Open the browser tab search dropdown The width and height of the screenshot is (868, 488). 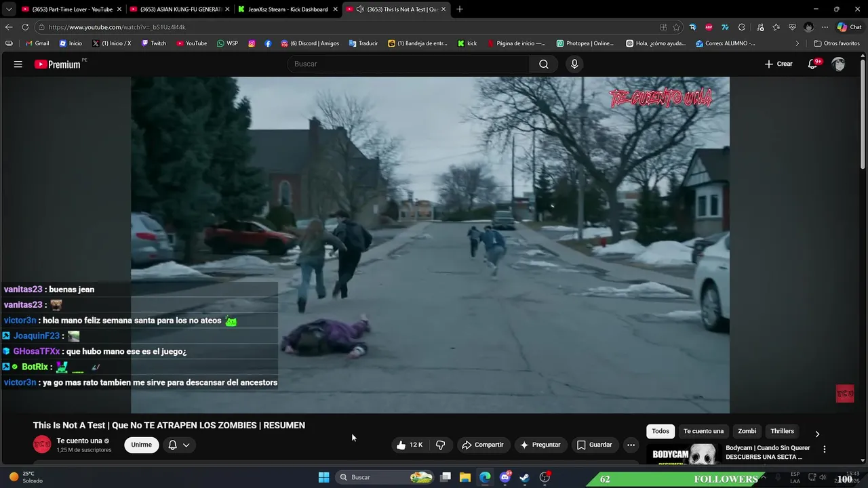(x=9, y=9)
